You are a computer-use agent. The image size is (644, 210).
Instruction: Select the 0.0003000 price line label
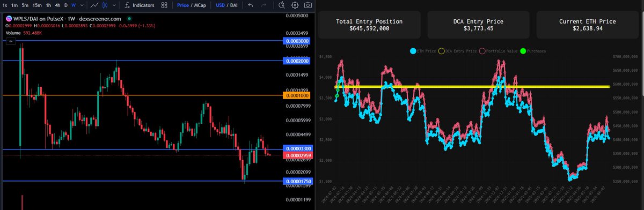[297, 41]
